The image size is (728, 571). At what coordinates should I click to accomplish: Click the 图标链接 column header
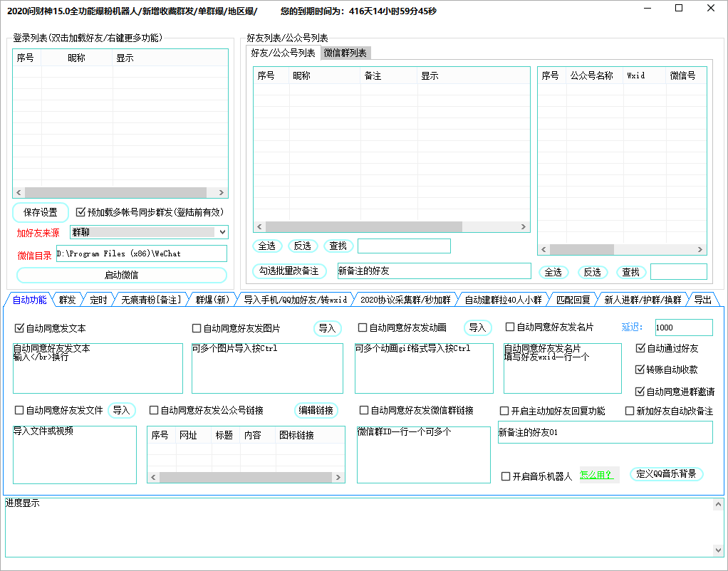(310, 435)
